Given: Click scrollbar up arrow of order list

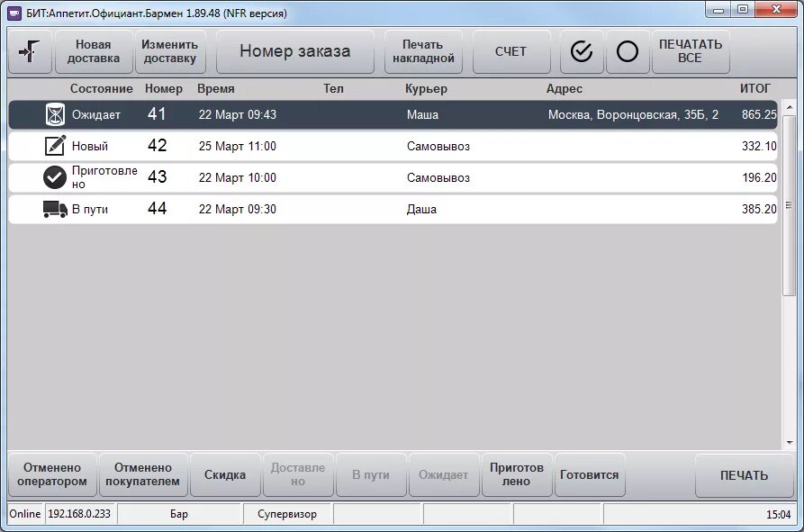Looking at the screenshot, I should click(x=789, y=107).
